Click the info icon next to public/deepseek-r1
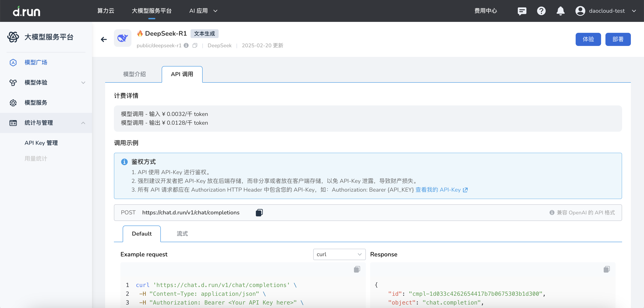 [x=186, y=45]
